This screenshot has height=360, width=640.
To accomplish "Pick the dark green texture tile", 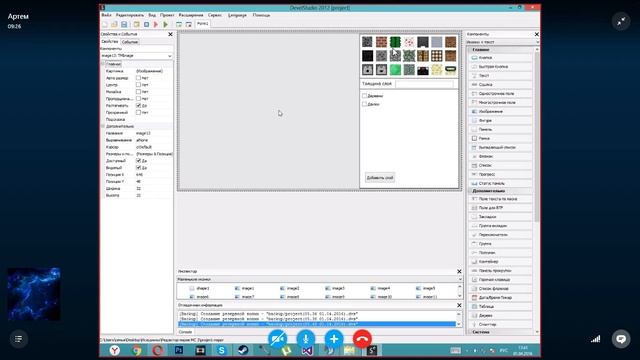I will point(395,42).
